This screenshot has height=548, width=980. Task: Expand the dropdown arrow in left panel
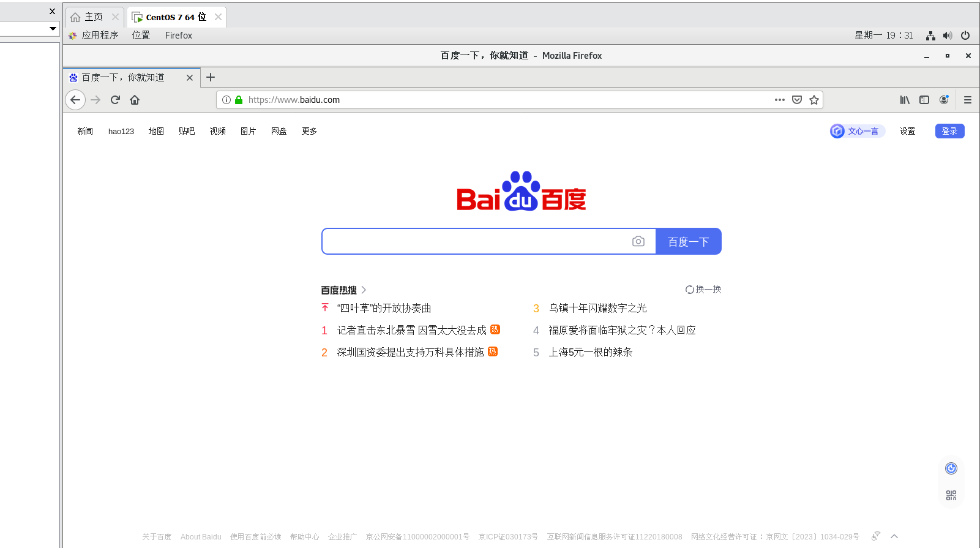53,28
